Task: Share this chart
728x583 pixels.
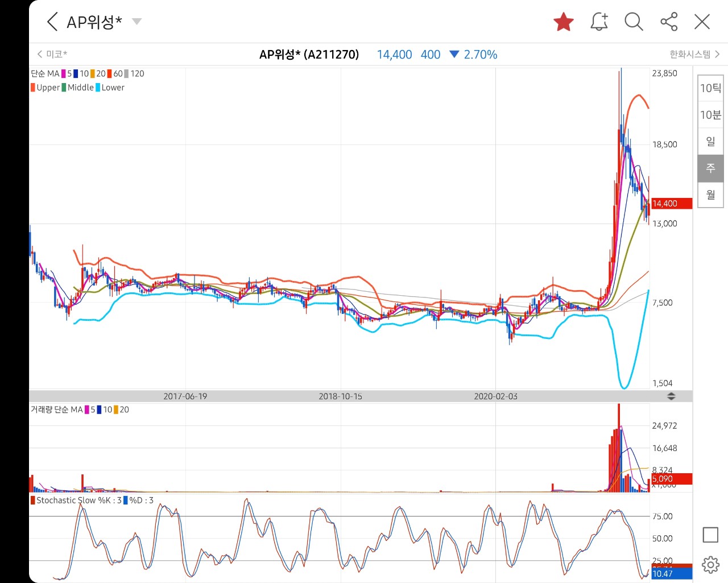Action: coord(669,22)
